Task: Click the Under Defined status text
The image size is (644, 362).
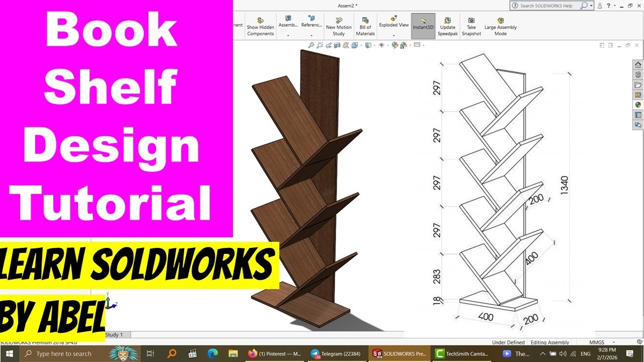Action: pos(508,342)
